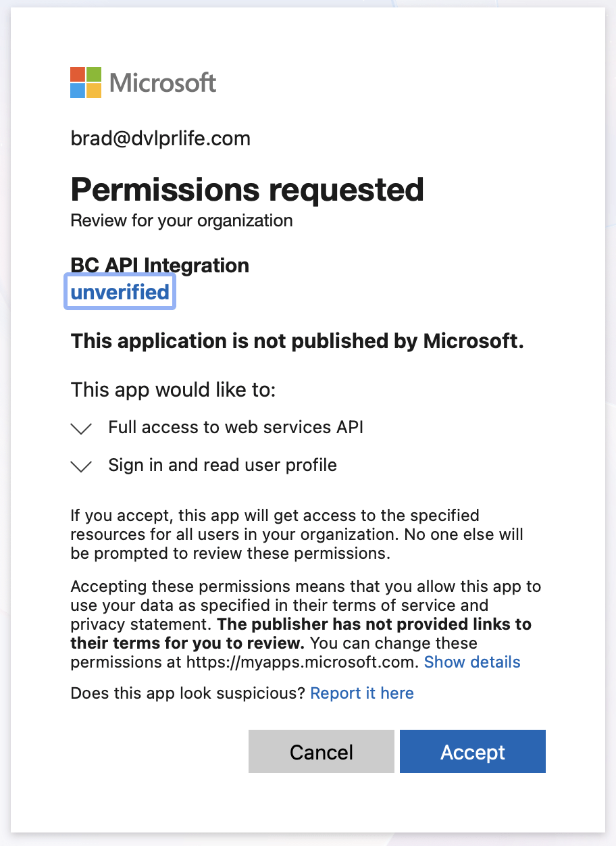The image size is (616, 846).
Task: Expand the web services API chevron
Action: 81,428
